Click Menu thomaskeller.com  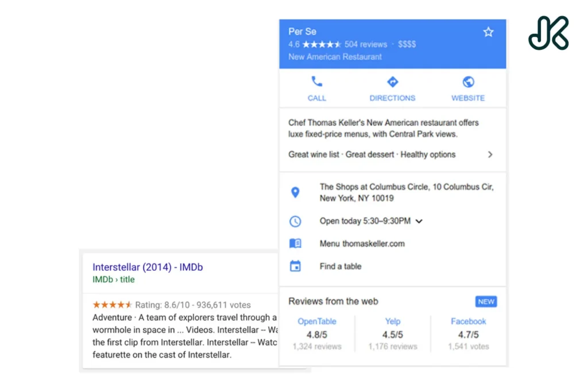[x=362, y=243]
